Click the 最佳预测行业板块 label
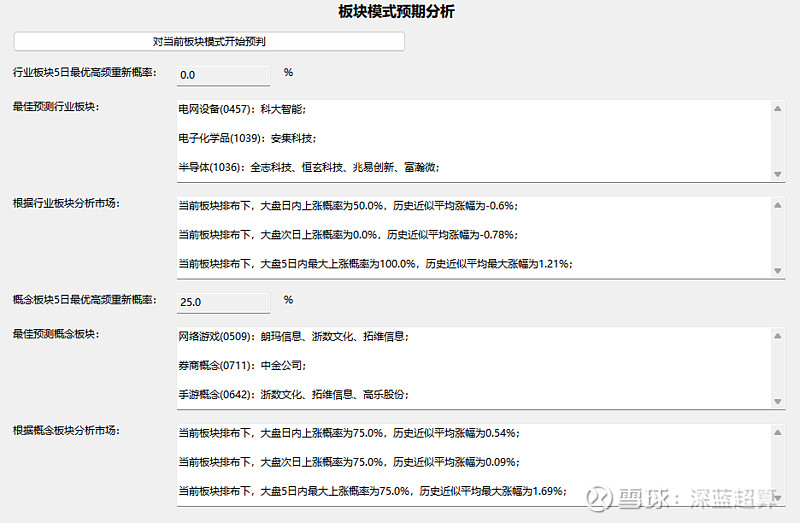This screenshot has height=523, width=800. point(56,107)
